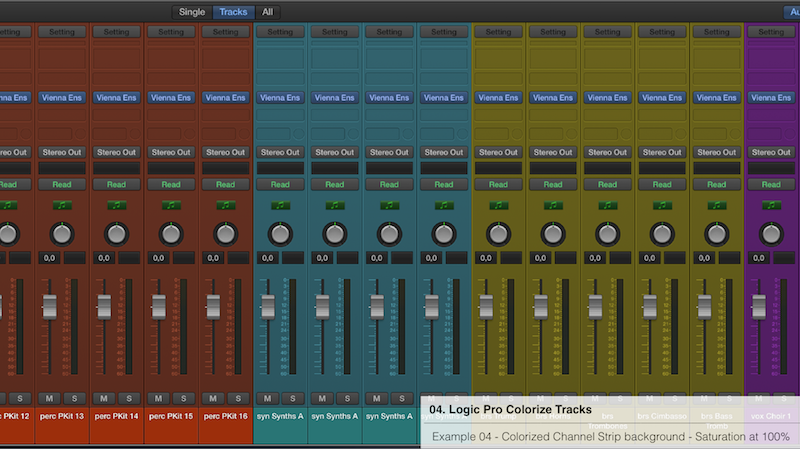Click the green note icon on perc PKit 14

(x=116, y=205)
